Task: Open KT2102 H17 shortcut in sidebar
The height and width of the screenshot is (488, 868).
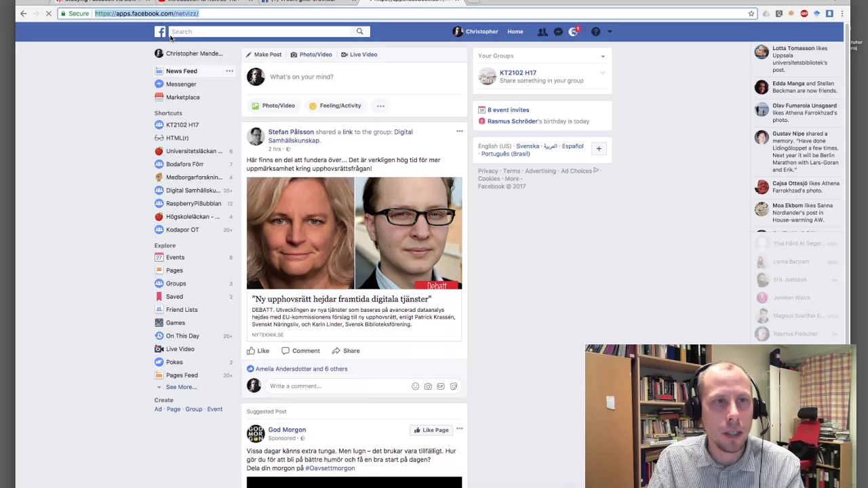Action: [182, 125]
